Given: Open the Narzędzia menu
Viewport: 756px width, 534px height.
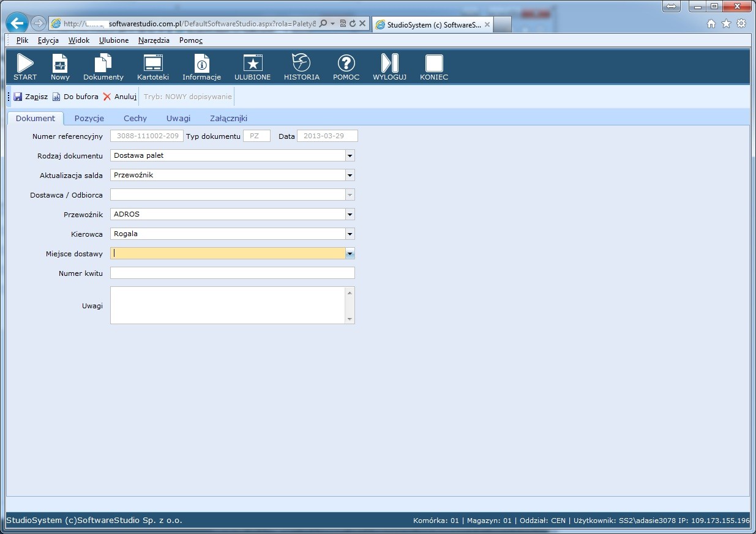Looking at the screenshot, I should coord(154,40).
